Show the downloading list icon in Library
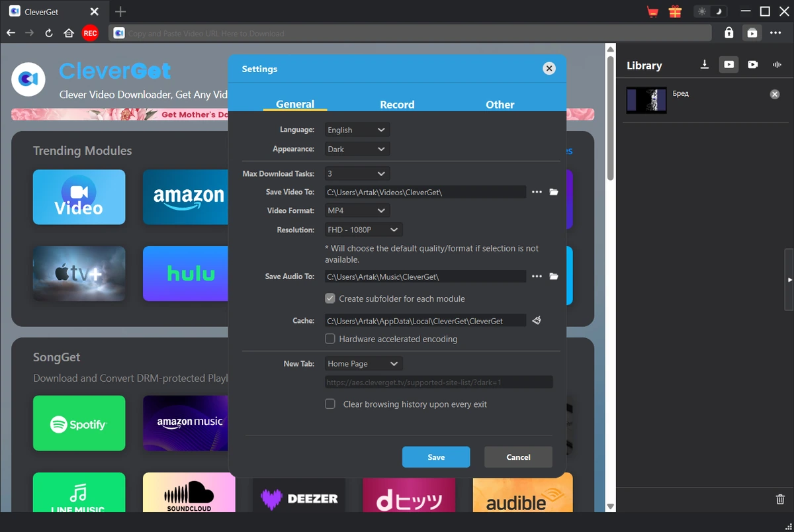Viewport: 794px width, 532px height. [705, 64]
